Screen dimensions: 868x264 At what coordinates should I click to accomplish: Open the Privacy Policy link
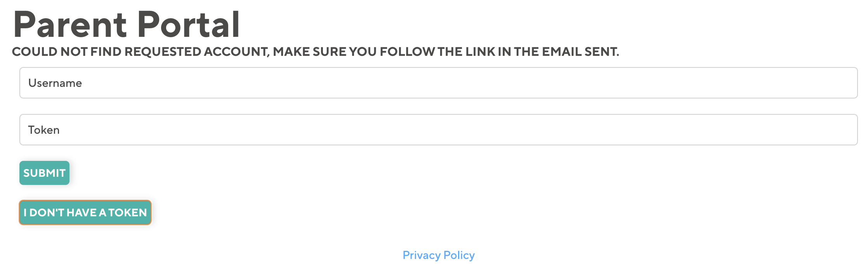click(x=438, y=255)
